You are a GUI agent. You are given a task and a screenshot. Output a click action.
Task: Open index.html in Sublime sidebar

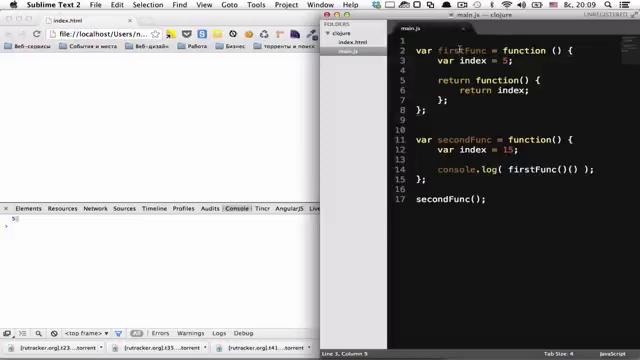pyautogui.click(x=353, y=42)
